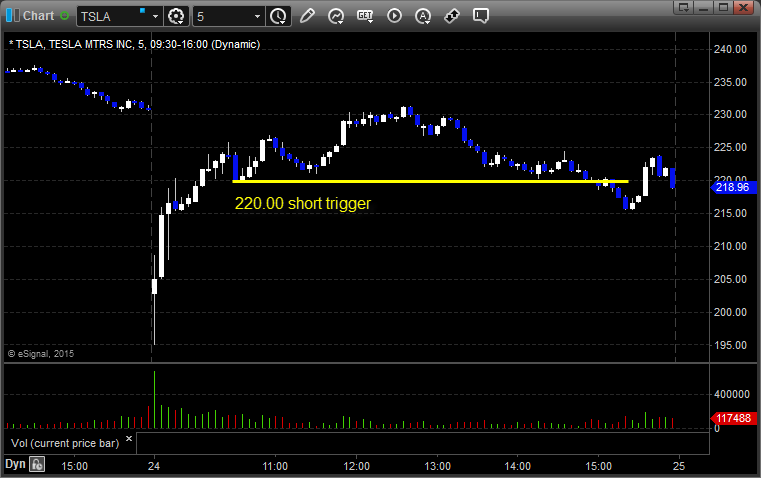Viewport: 761px width, 478px height.
Task: Click the 13:00 time axis label
Action: click(437, 466)
